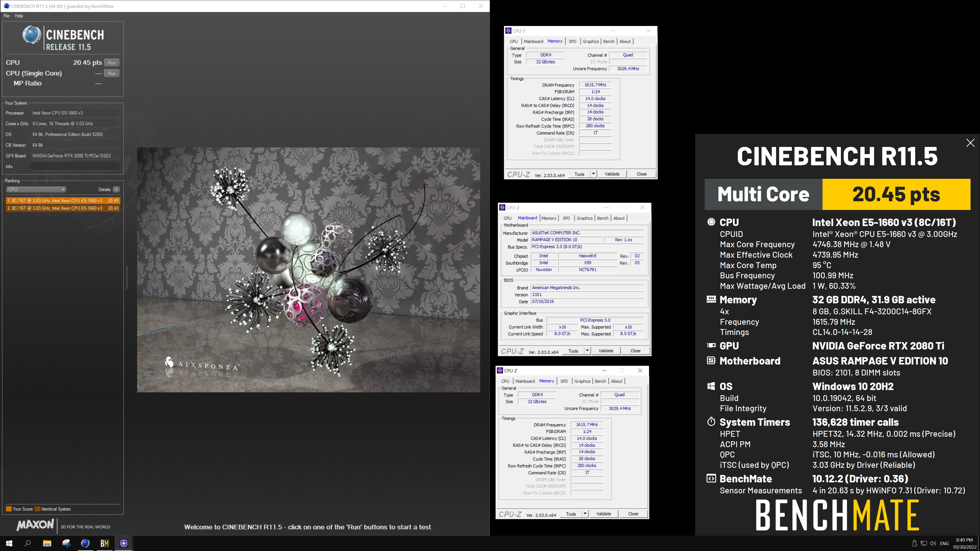980x551 pixels.
Task: Open Bench tab in top CPU-Z window
Action: [x=609, y=41]
